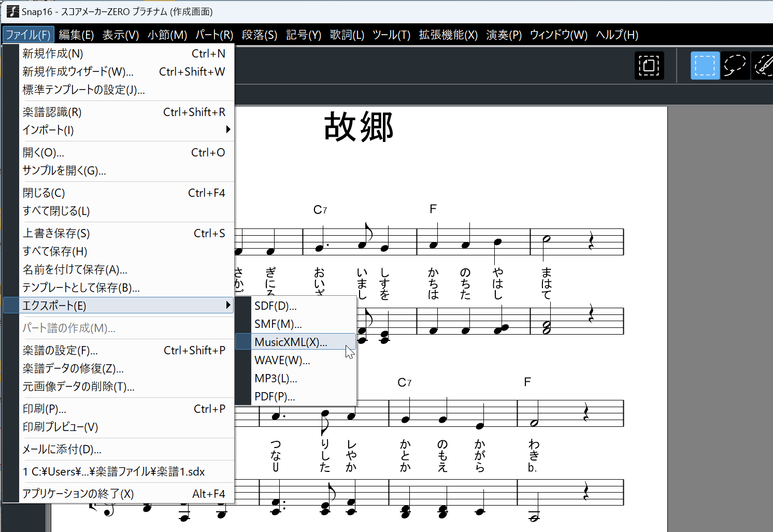
Task: Click the second-system C7 chord symbol
Action: click(404, 382)
